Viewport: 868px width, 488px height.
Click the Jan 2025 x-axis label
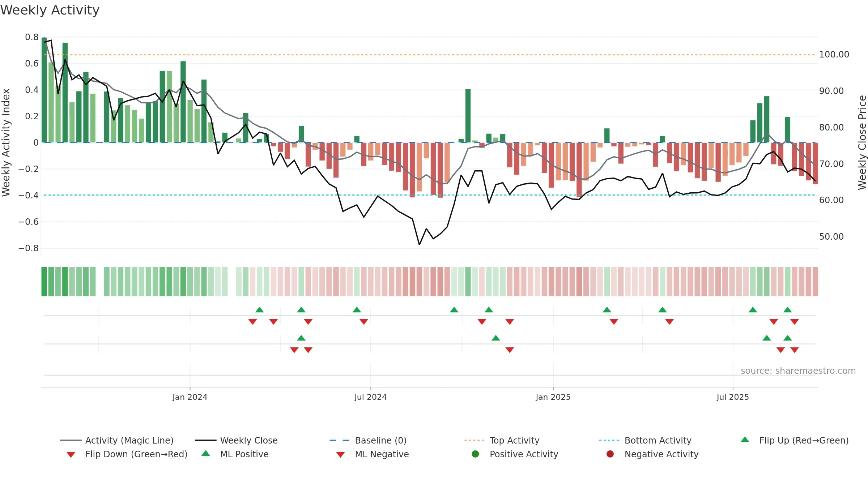tap(553, 397)
